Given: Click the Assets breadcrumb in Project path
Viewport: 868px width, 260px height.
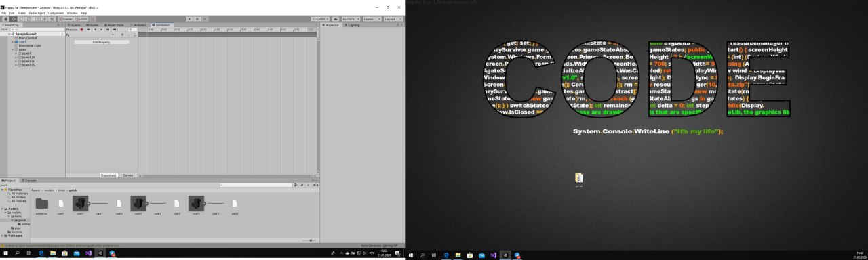Looking at the screenshot, I should click(35, 190).
